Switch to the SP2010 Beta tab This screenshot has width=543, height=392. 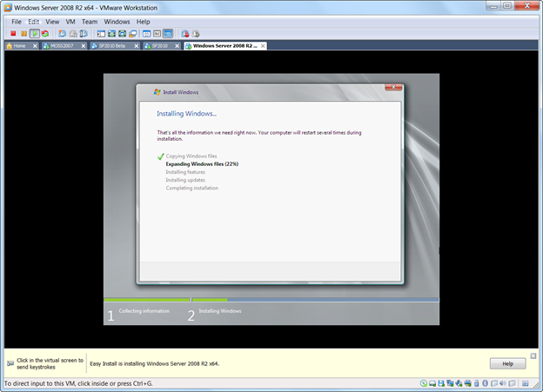tap(111, 46)
